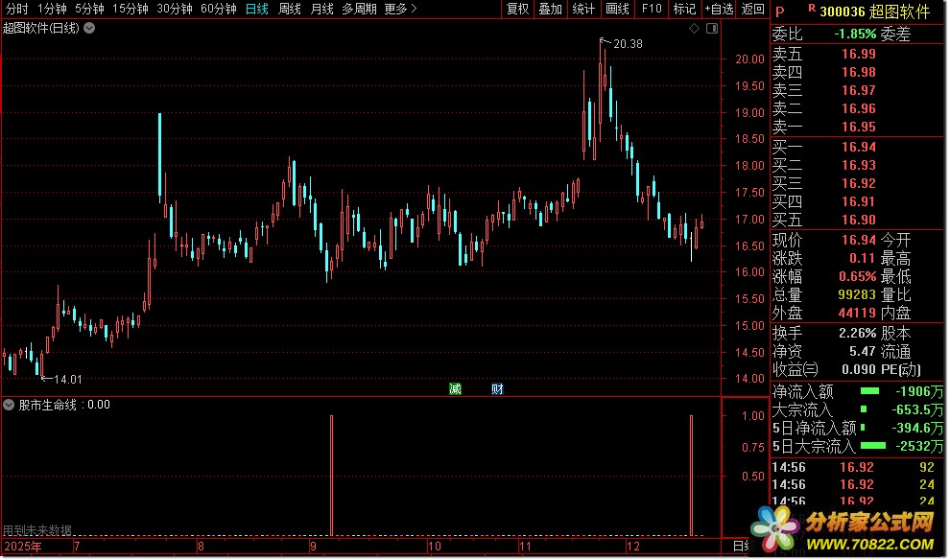Click stock title 300036 超图软件
The width and height of the screenshot is (950, 560).
[874, 12]
